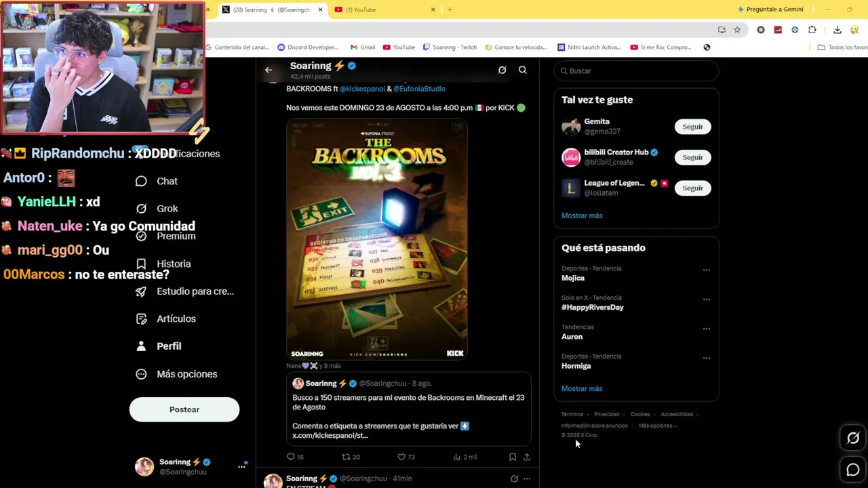The width and height of the screenshot is (868, 488).
Task: Open Grok icon on the 41min post
Action: tap(514, 479)
